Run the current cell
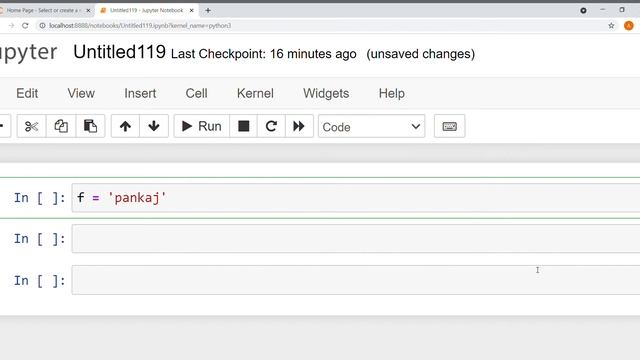The image size is (640, 360). pyautogui.click(x=202, y=126)
